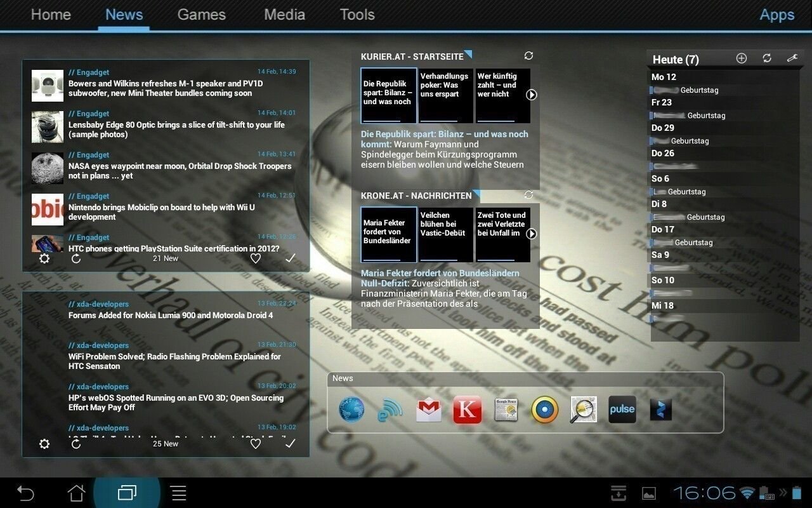The image size is (812, 508).
Task: Open the magnifying glass newspaper app icon
Action: [584, 410]
